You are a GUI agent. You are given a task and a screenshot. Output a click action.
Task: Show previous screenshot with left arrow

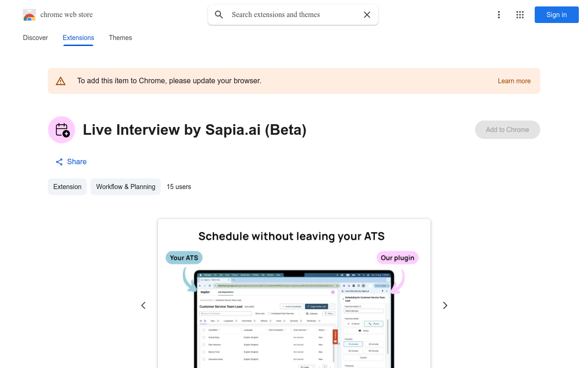(x=143, y=305)
